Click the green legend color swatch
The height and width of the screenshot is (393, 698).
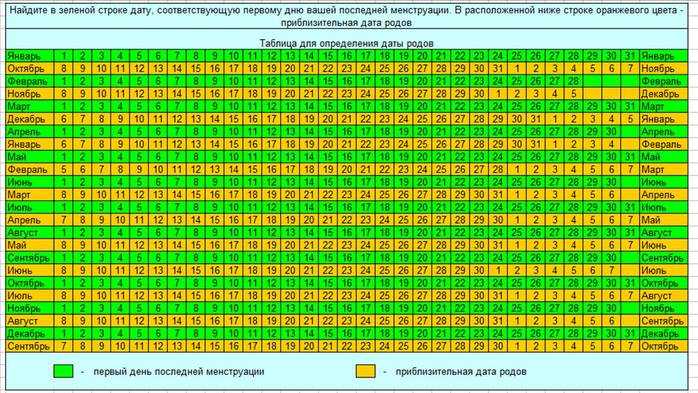pos(63,371)
